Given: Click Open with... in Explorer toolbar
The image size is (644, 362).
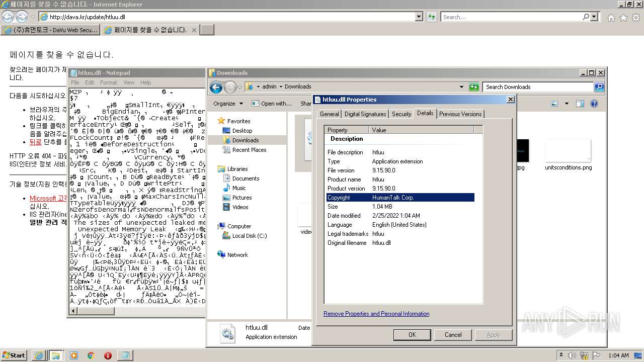Looking at the screenshot, I should (272, 104).
